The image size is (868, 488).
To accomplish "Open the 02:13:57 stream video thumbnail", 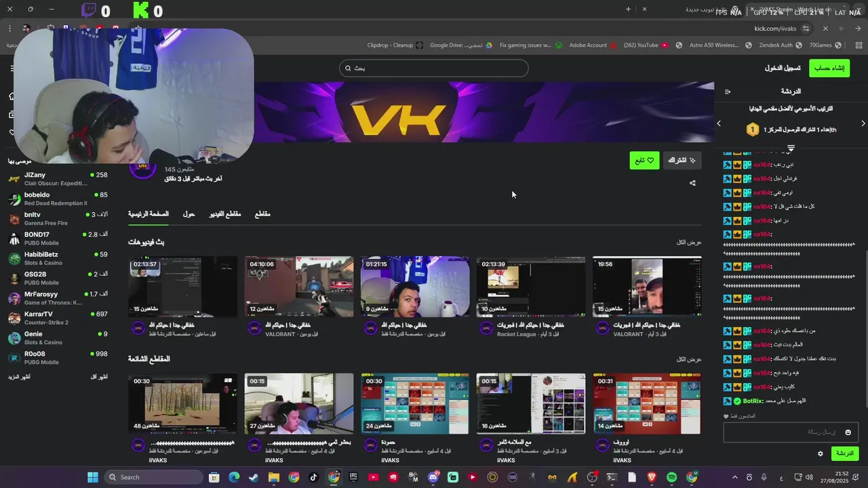I will pyautogui.click(x=183, y=287).
